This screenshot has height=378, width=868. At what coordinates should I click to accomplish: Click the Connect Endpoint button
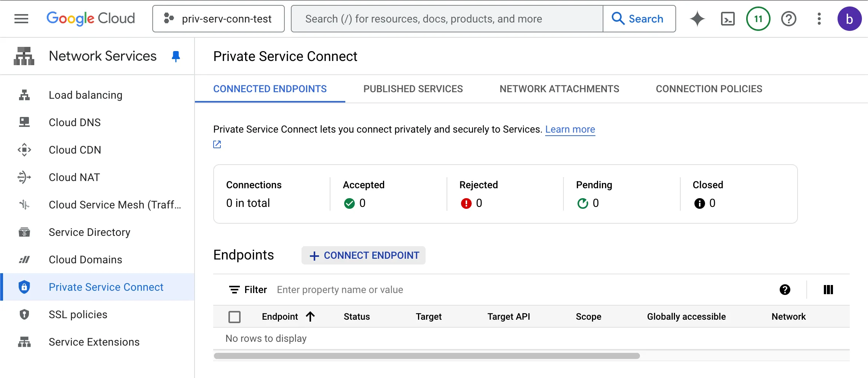pos(363,255)
